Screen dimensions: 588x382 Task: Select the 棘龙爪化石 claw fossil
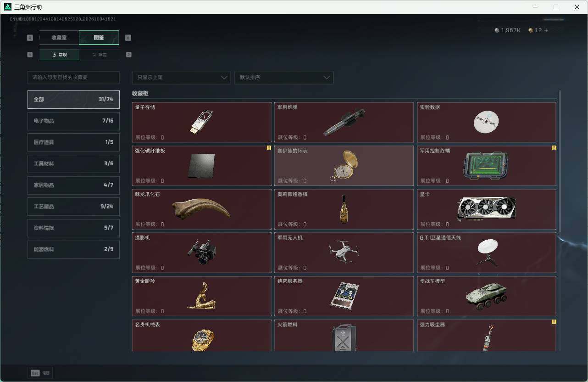(x=201, y=209)
